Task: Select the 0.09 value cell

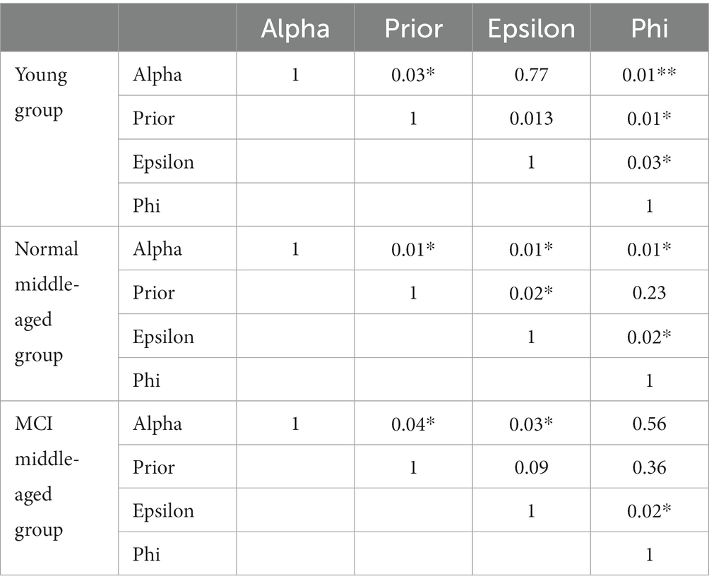Action: pyautogui.click(x=531, y=467)
